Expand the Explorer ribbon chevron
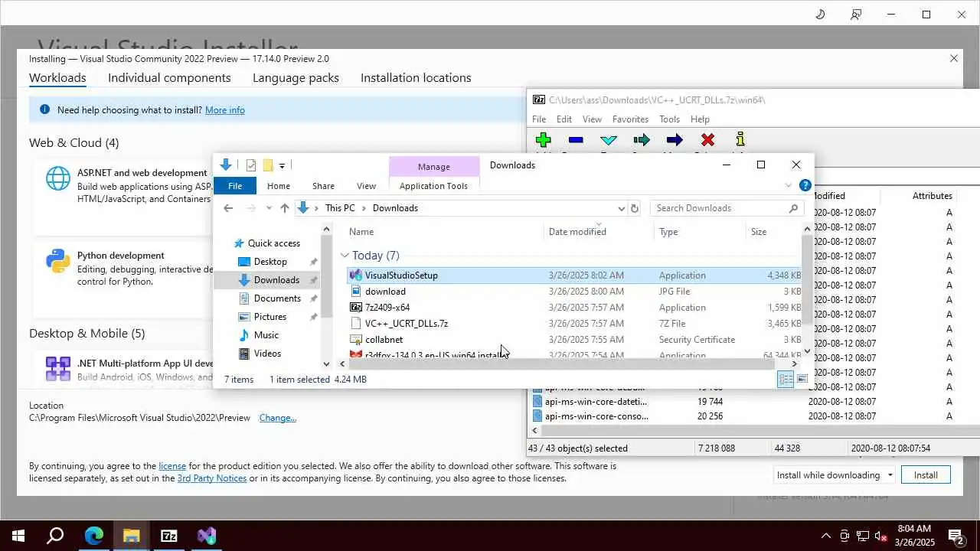This screenshot has height=551, width=980. pos(789,185)
